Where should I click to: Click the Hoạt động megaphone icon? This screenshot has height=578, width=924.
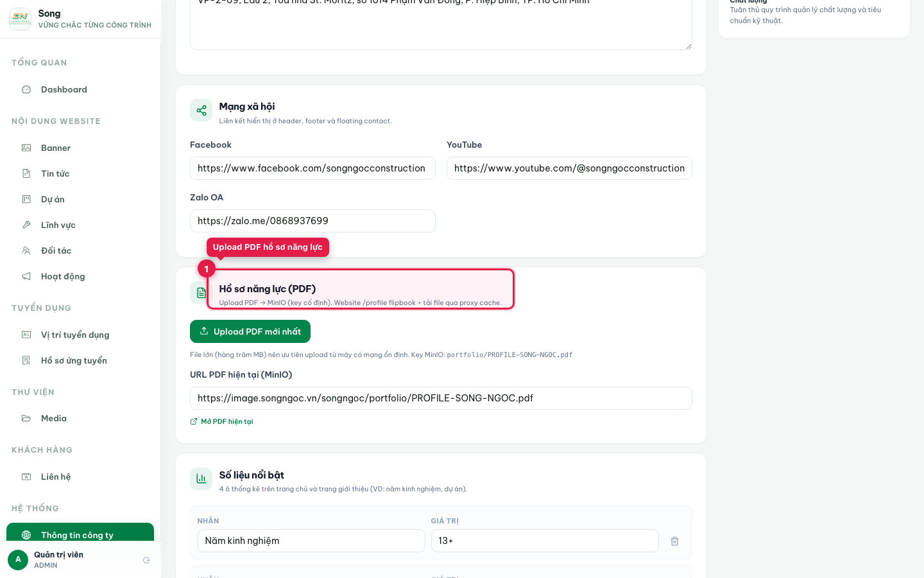pos(26,276)
